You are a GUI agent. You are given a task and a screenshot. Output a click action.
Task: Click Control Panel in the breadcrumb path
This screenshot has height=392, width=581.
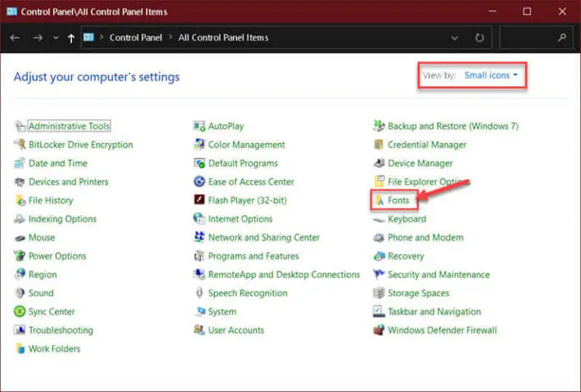(x=135, y=38)
